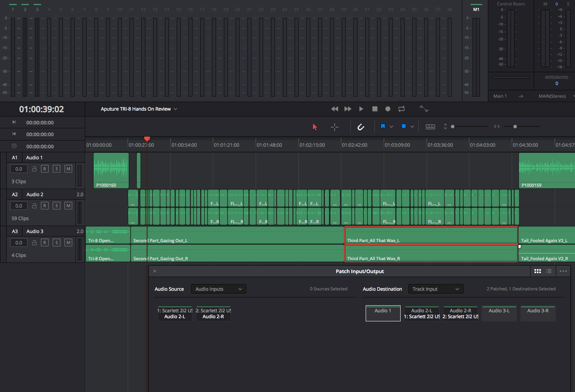Switch patch panel to list view
Image resolution: width=575 pixels, height=392 pixels.
[549, 271]
